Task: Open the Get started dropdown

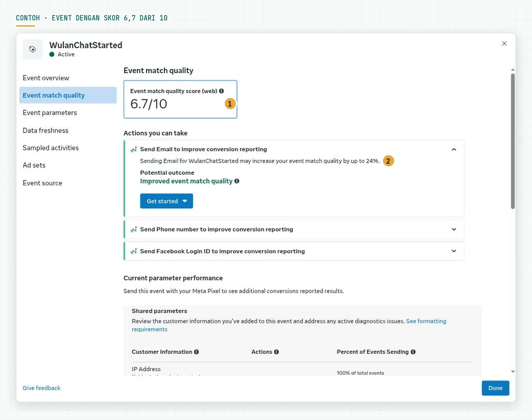Action: [167, 201]
